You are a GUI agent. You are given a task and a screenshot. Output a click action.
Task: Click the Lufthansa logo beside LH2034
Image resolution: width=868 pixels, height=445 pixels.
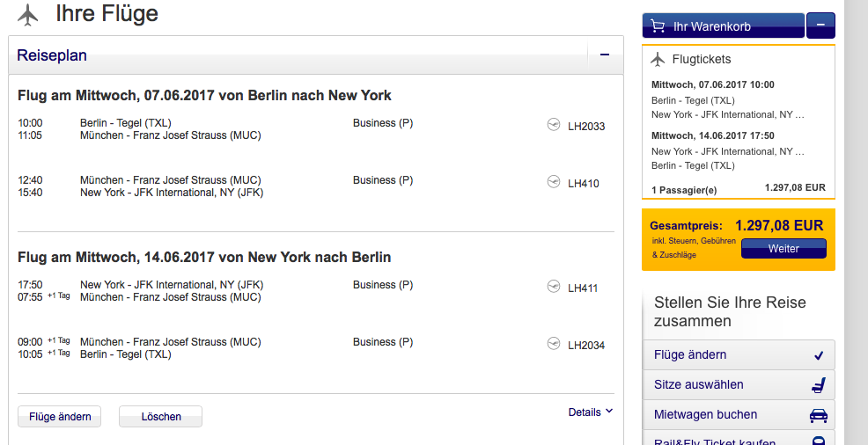554,344
